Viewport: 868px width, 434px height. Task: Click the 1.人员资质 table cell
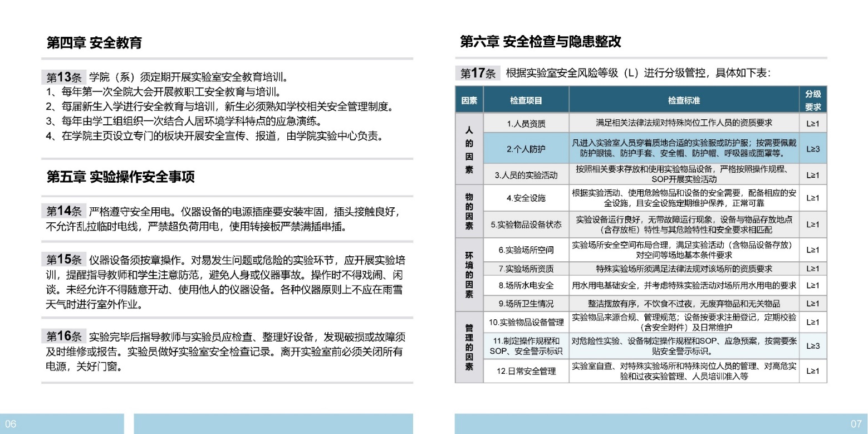click(x=526, y=124)
